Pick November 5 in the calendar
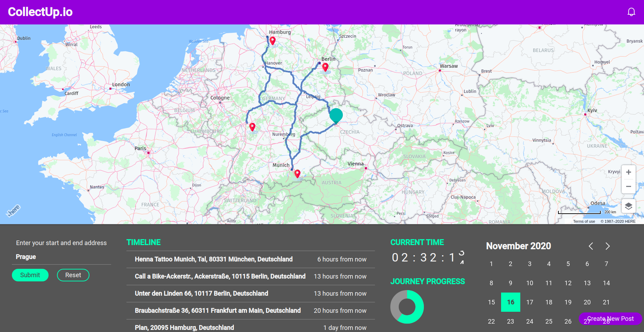This screenshot has height=332, width=644. 568,264
